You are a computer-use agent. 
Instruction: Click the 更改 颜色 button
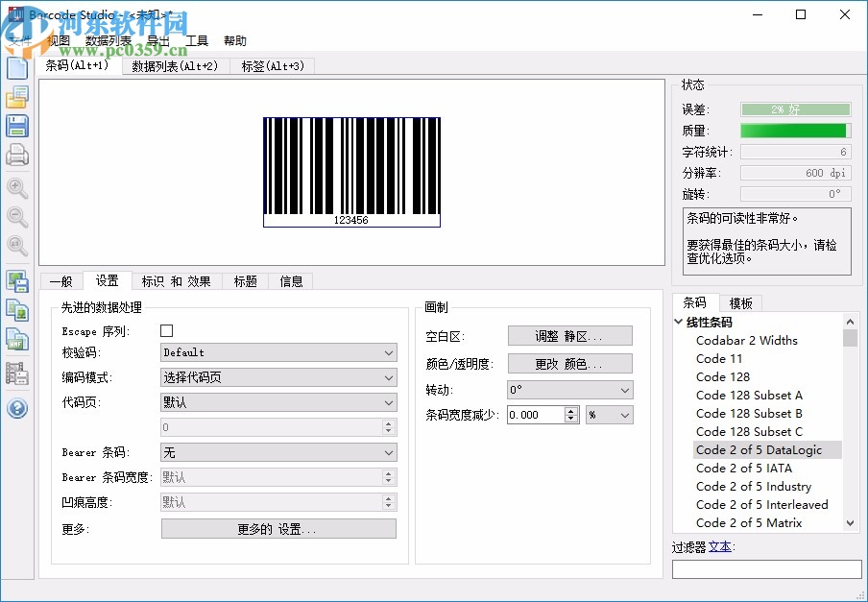pos(570,363)
